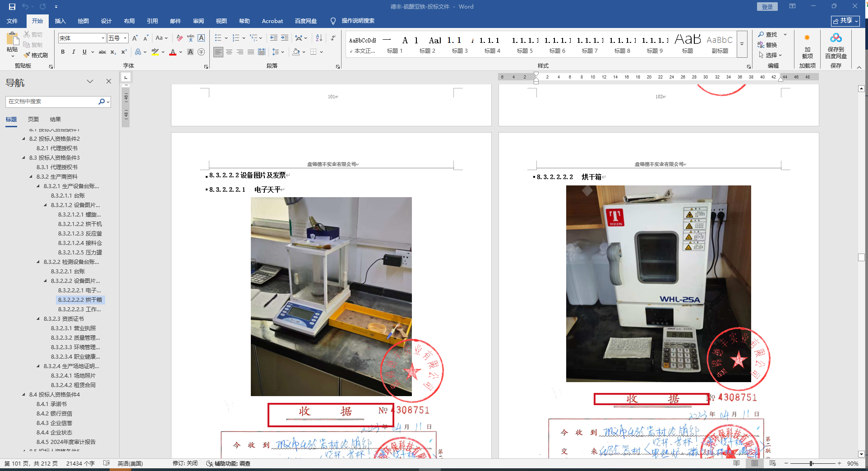The image size is (868, 471).
Task: Save to Baidu Netdisk (保存到百度网盘)
Action: click(x=836, y=46)
